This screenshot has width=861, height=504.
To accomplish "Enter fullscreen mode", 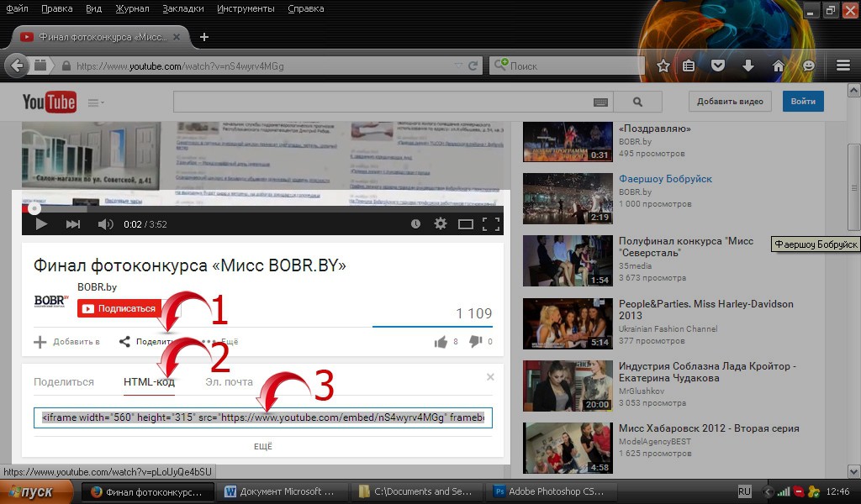I will click(491, 223).
